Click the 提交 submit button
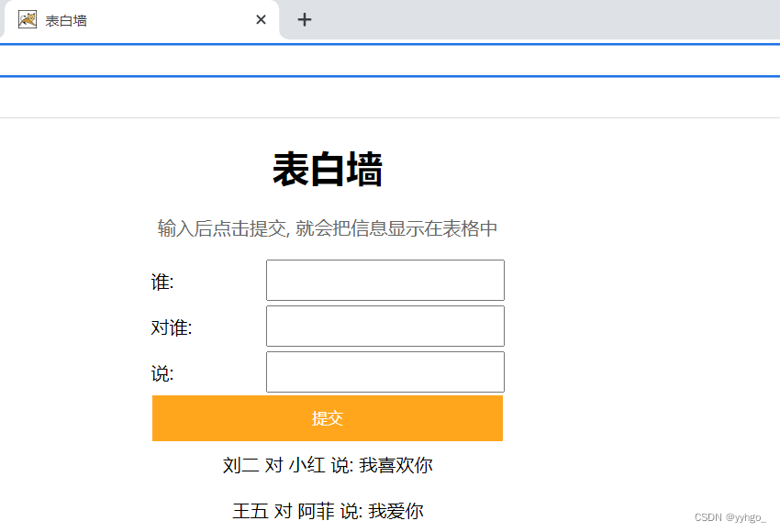 tap(328, 418)
